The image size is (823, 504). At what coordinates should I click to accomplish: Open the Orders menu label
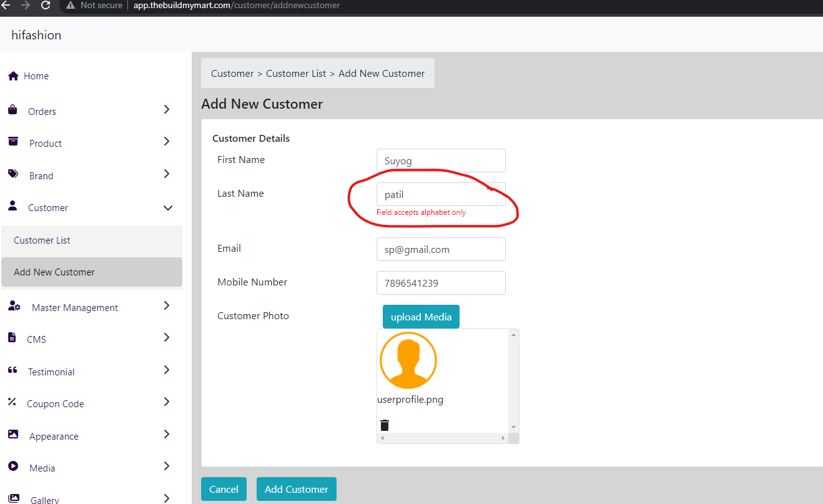(x=42, y=111)
